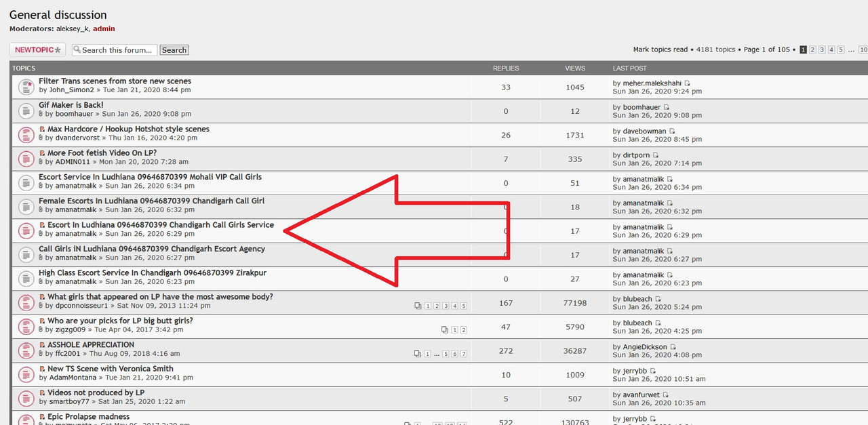This screenshot has width=868, height=425.
Task: Open 'Filter Trans scenes from store new scenes' topic
Action: (x=115, y=81)
